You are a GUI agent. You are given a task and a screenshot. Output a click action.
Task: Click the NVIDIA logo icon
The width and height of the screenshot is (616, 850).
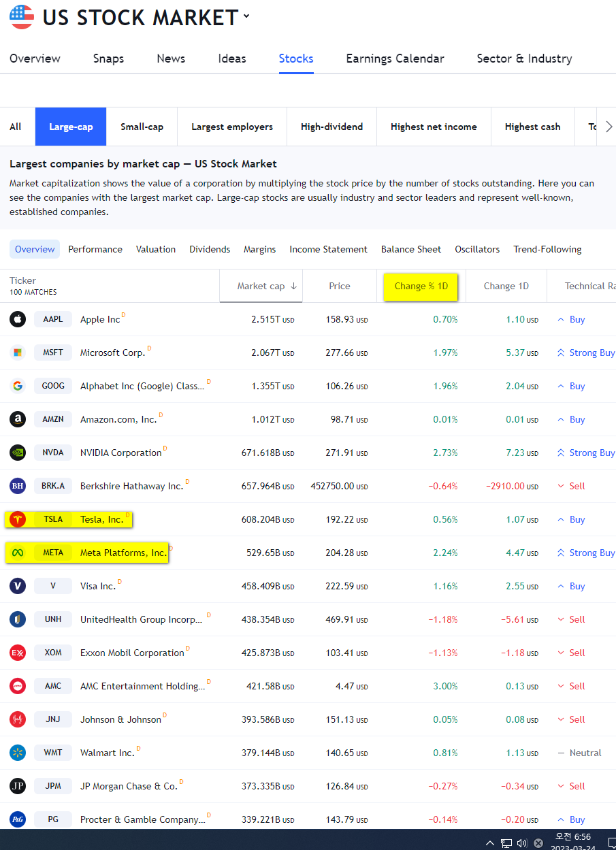pyautogui.click(x=18, y=453)
